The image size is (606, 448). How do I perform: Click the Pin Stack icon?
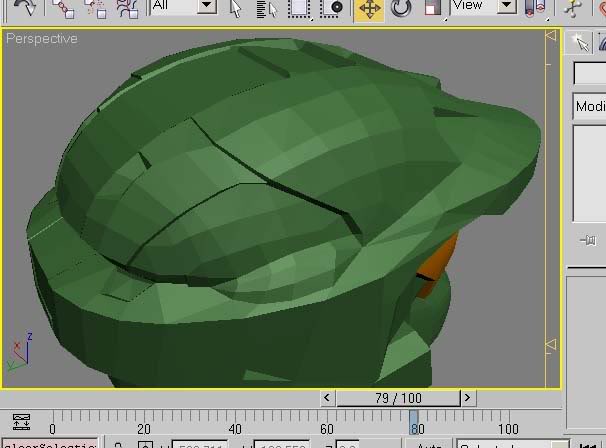[x=588, y=241]
